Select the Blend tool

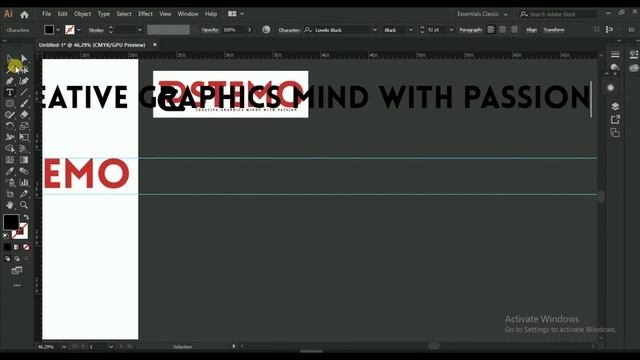[24, 171]
